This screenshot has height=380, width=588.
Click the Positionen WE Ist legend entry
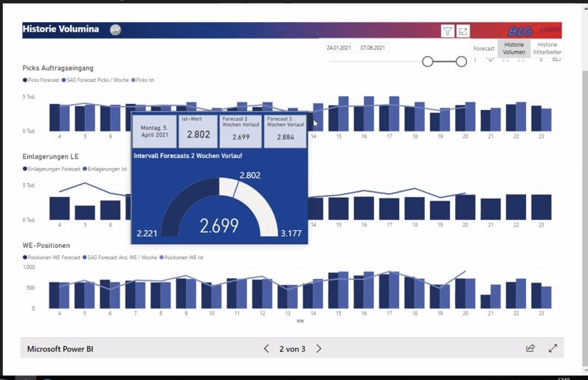181,258
